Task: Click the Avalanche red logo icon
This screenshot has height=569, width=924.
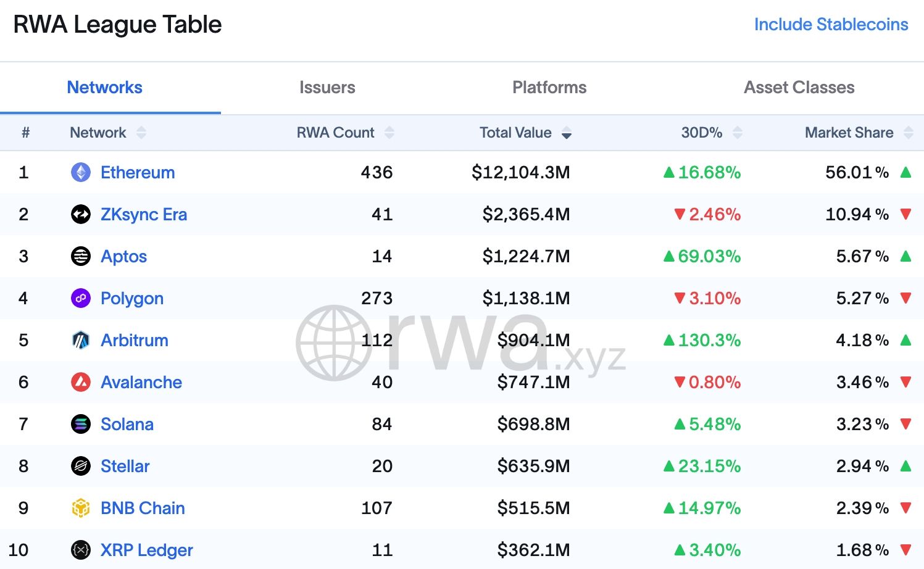Action: (x=81, y=382)
